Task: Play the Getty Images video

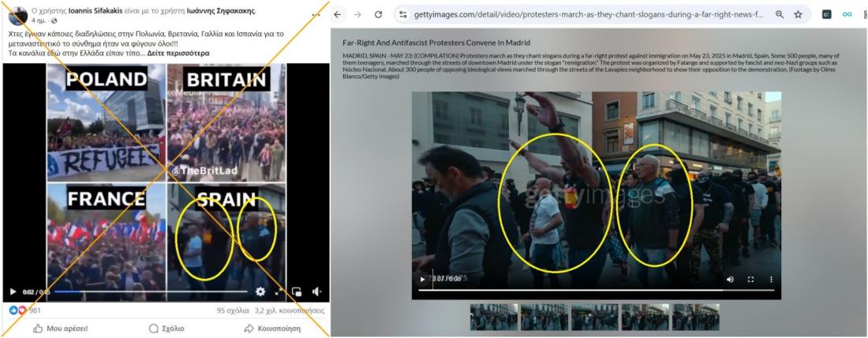Action: coord(422,280)
